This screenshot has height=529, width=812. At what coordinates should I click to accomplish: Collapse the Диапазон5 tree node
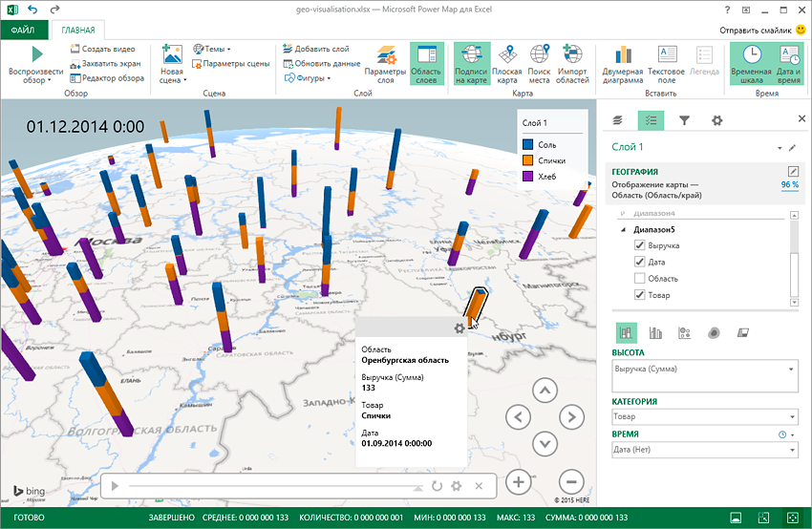pyautogui.click(x=624, y=229)
